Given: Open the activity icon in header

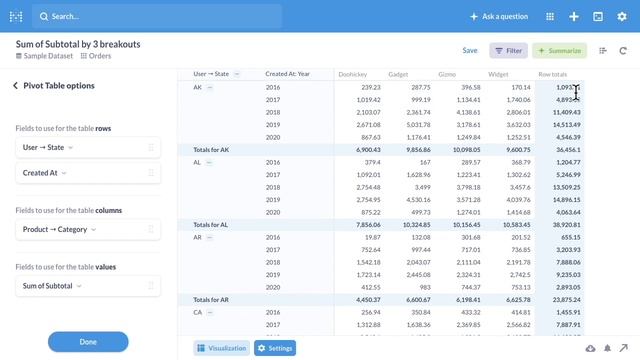Looking at the screenshot, I should [598, 16].
